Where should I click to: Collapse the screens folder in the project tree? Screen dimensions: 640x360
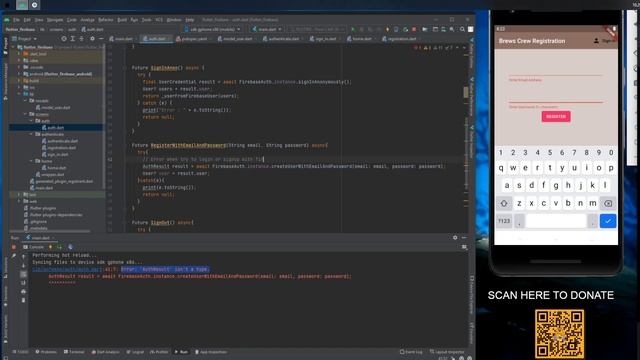[25, 114]
